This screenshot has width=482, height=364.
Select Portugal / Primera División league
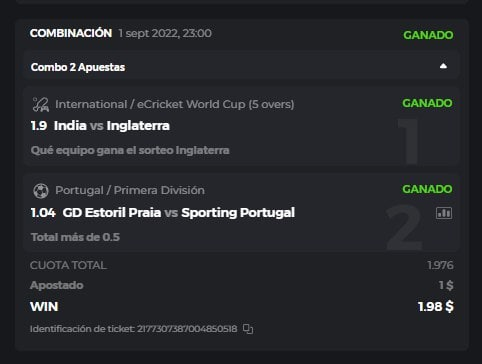click(x=130, y=190)
